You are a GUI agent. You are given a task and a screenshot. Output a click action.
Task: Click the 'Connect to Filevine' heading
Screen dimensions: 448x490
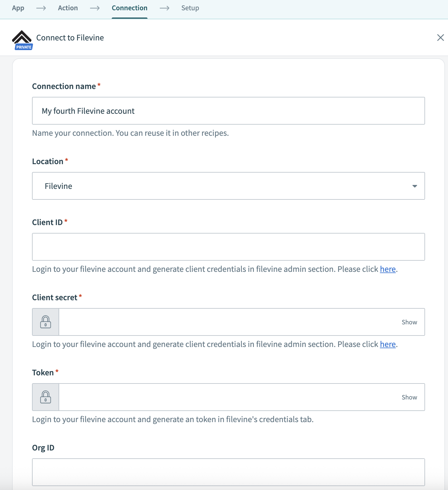pyautogui.click(x=70, y=38)
